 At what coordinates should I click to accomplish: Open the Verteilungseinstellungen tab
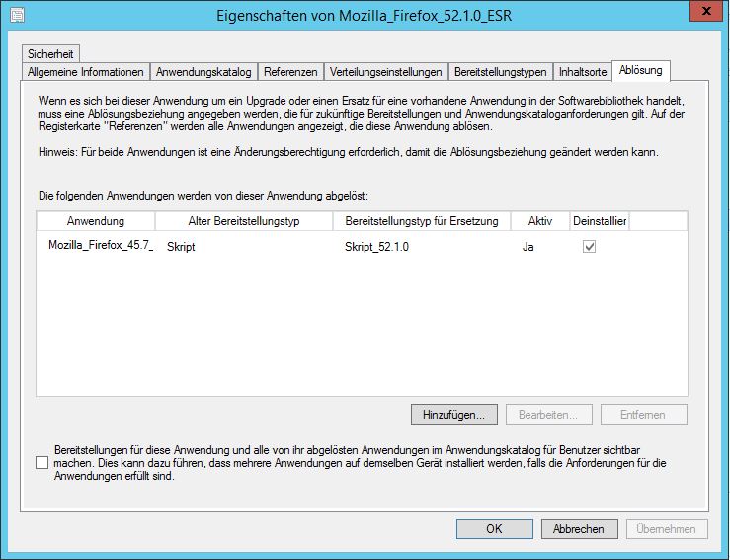(x=386, y=72)
